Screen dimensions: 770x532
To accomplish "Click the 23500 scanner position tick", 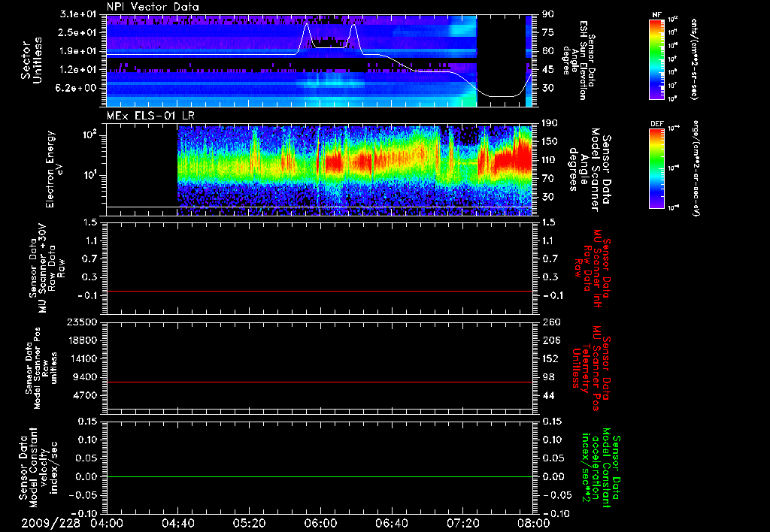I will coord(81,322).
